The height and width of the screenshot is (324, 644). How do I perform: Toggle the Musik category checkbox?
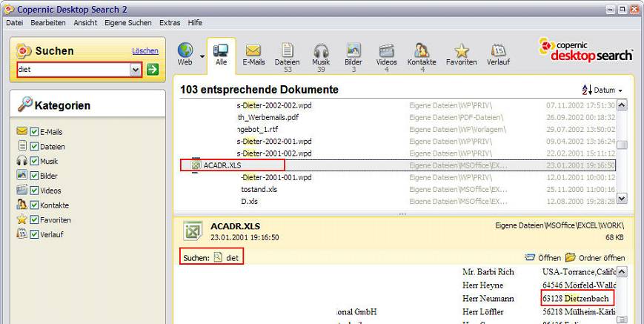click(x=34, y=161)
